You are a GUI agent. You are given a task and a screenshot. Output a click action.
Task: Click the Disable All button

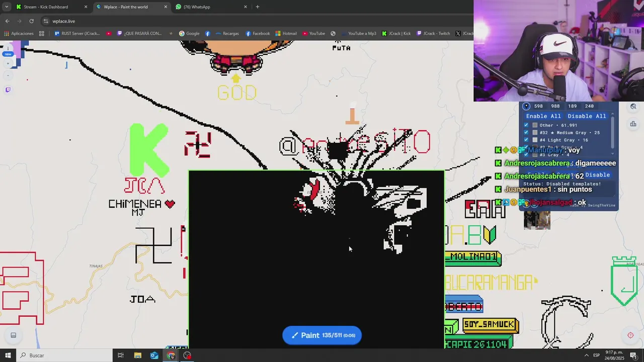587,116
